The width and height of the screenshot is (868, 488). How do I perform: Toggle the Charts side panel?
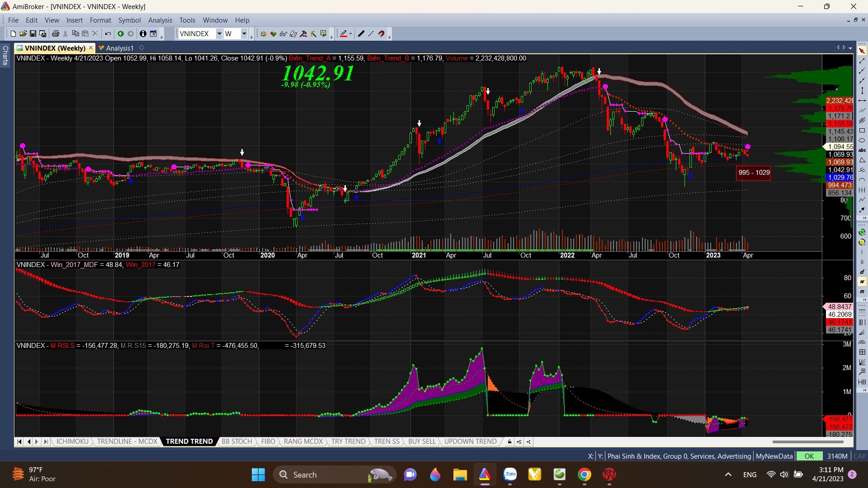pyautogui.click(x=5, y=55)
